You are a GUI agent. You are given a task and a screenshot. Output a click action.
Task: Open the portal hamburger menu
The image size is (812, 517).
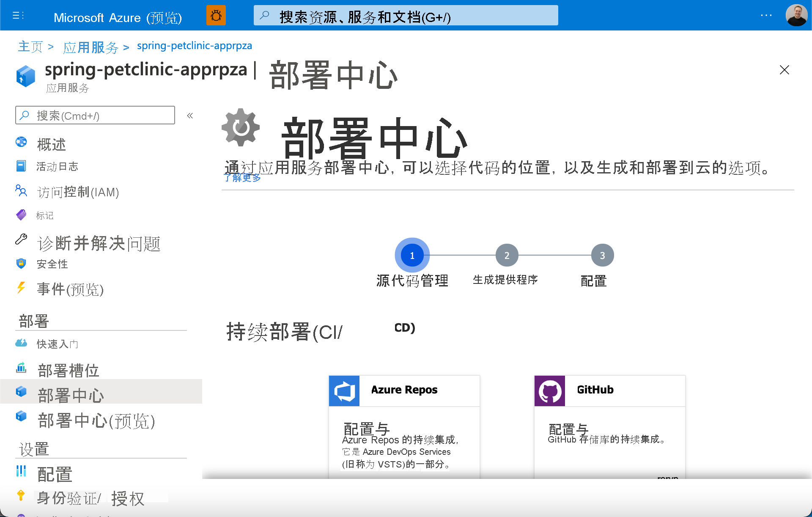tap(17, 15)
